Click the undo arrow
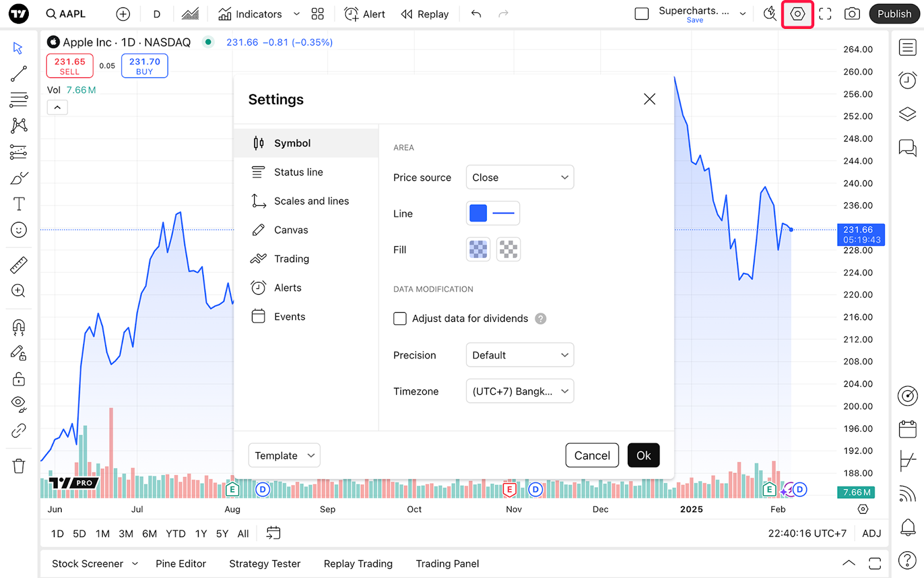This screenshot has width=924, height=578. 476,14
